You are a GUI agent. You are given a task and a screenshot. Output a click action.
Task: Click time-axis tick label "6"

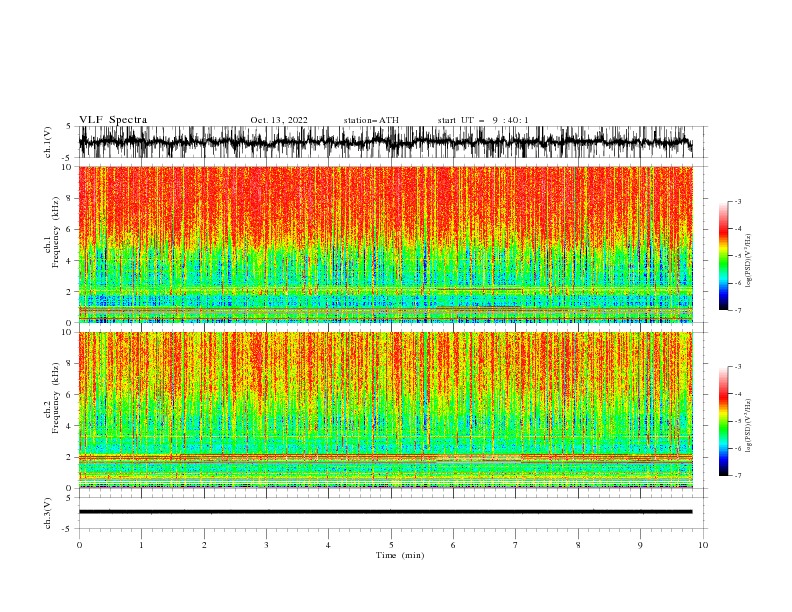click(453, 545)
